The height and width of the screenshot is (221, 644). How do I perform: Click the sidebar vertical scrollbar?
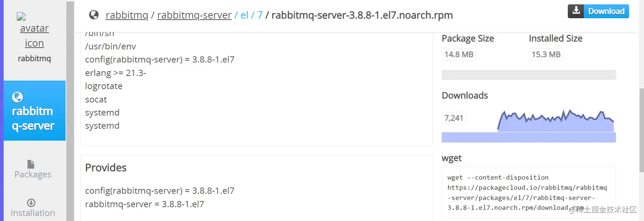click(x=70, y=110)
